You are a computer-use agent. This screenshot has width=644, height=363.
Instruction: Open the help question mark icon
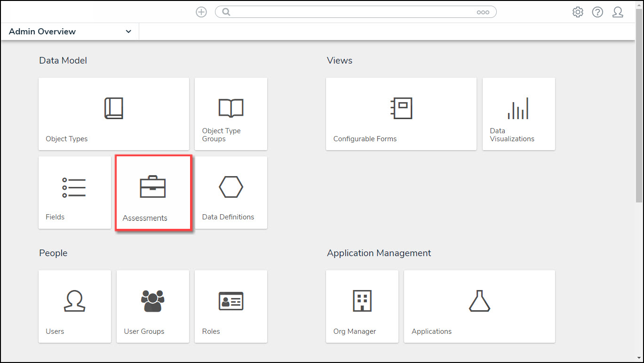tap(597, 12)
